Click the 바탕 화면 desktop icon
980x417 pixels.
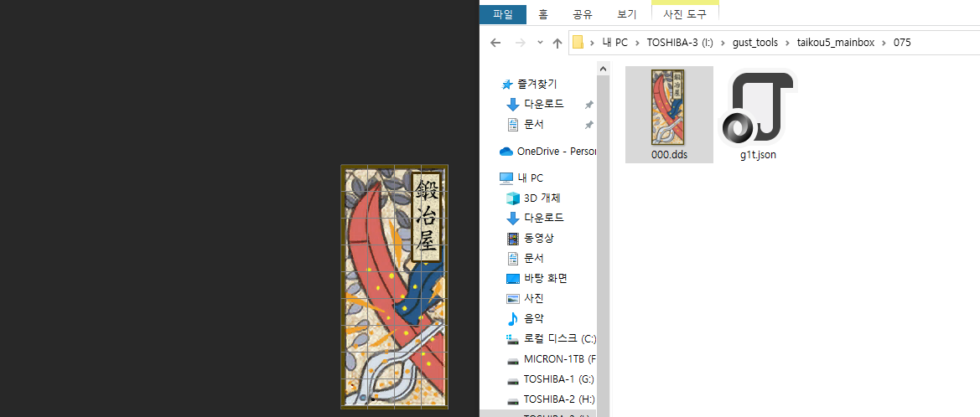pyautogui.click(x=512, y=278)
